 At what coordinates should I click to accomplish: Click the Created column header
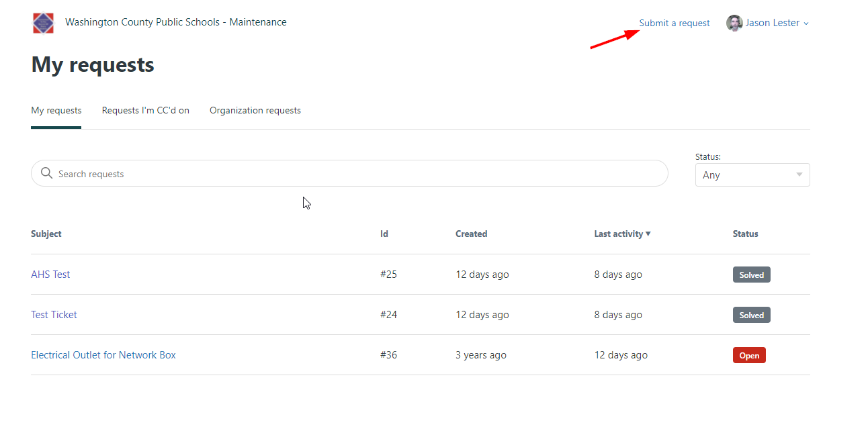472,234
